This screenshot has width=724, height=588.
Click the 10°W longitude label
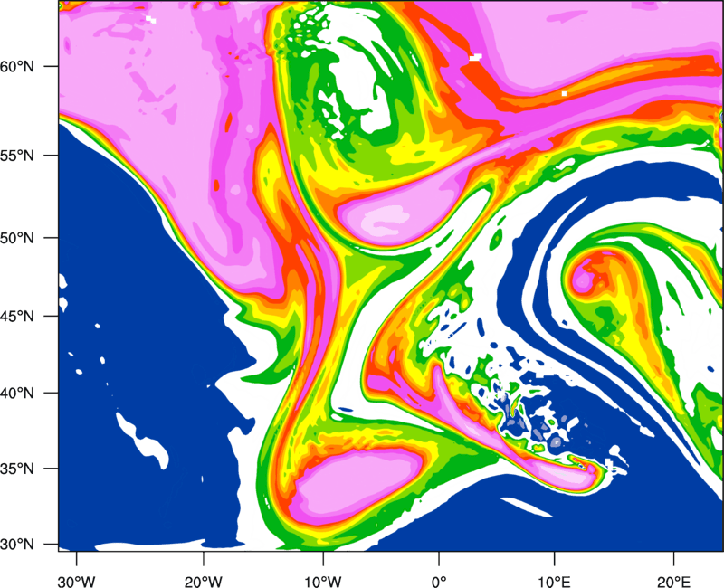coord(323,582)
